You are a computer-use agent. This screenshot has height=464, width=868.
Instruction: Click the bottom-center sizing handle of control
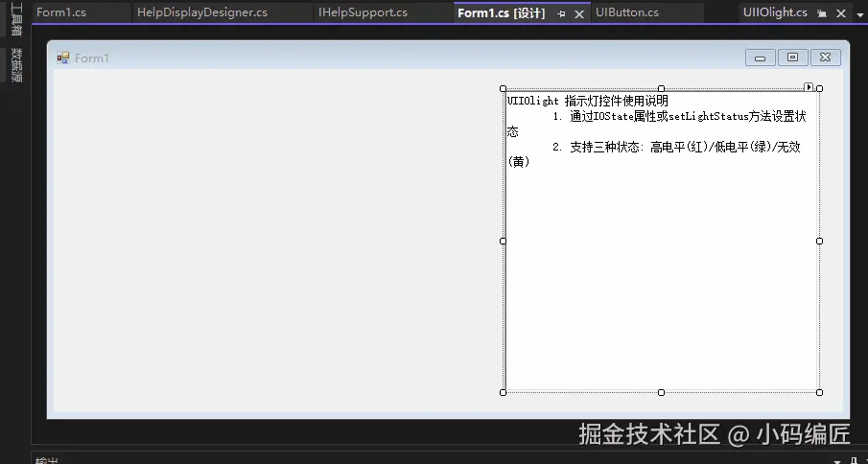[x=661, y=393]
